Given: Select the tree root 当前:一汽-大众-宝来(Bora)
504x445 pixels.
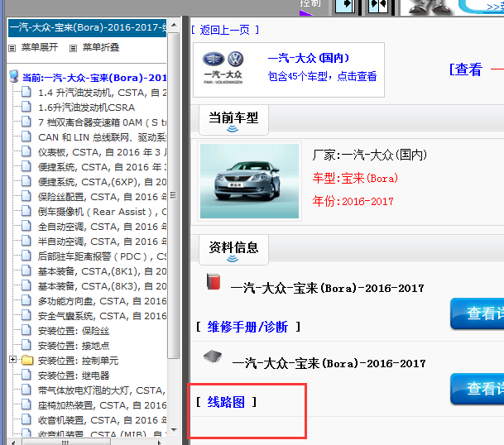Looking at the screenshot, I should point(94,78).
